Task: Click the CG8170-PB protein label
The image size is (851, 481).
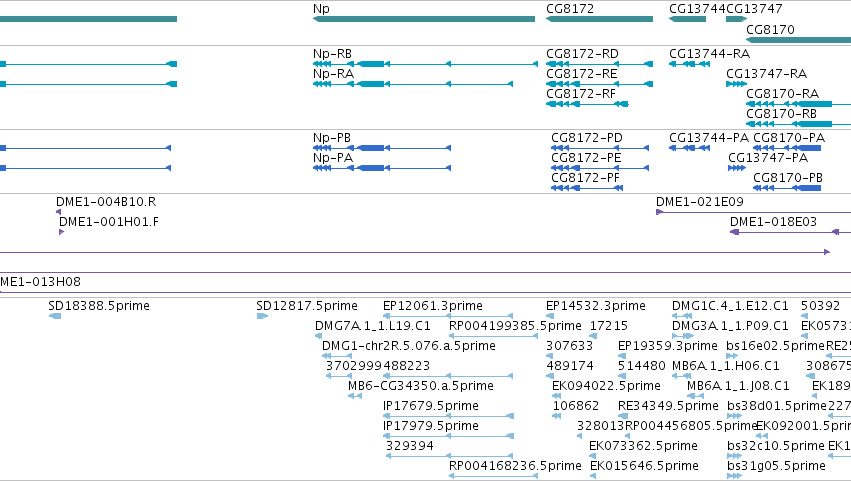Action: coord(788,178)
